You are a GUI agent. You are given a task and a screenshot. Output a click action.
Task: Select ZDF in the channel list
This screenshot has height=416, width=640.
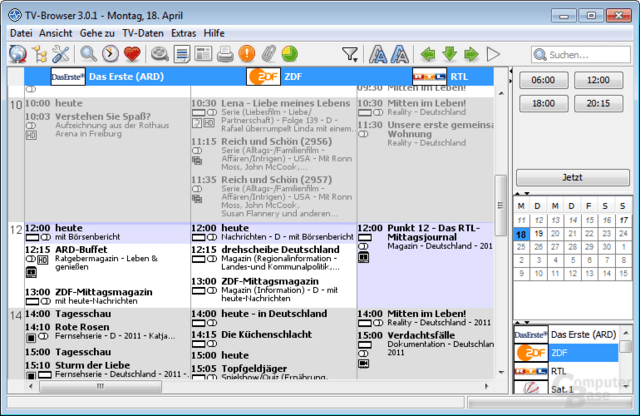566,353
